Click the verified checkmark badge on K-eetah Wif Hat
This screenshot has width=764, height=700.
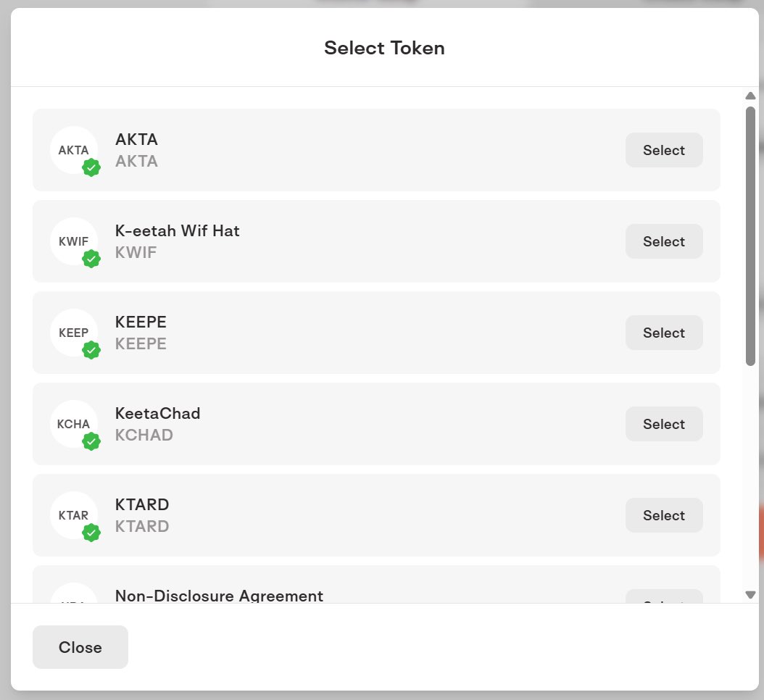point(91,259)
